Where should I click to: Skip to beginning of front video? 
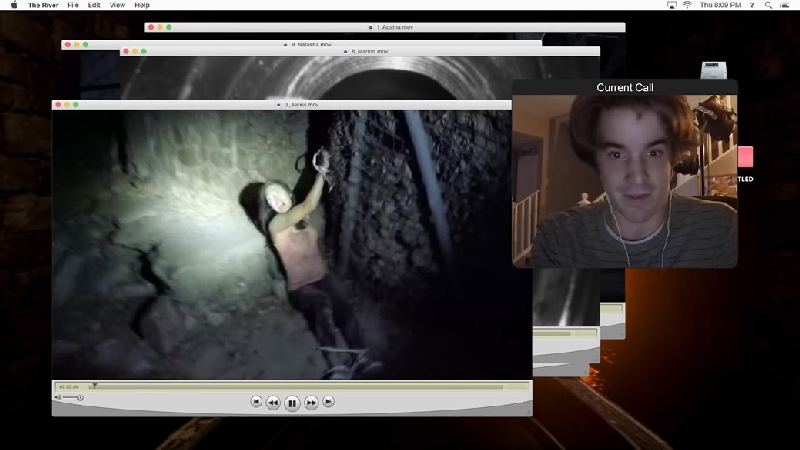pyautogui.click(x=256, y=402)
